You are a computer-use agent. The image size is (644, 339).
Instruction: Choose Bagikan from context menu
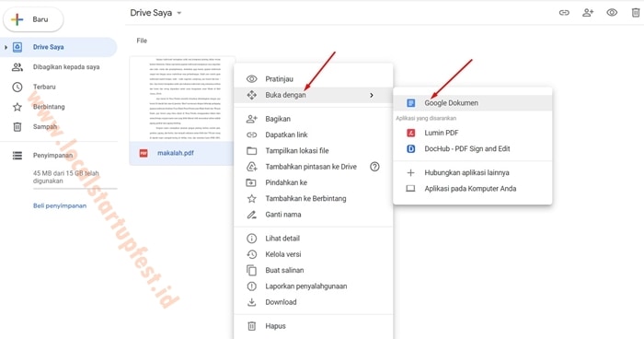(x=314, y=119)
